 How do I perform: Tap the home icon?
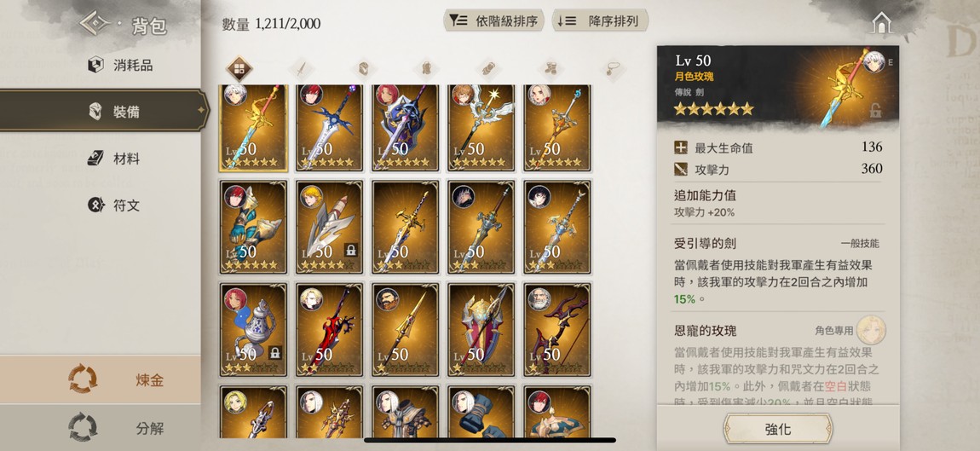click(x=881, y=23)
